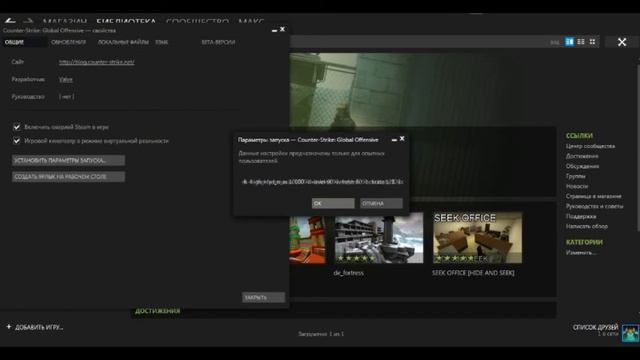Open Написать обзор link

[x=587, y=226]
